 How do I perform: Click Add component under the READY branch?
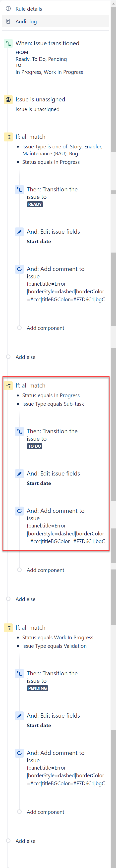[45, 328]
